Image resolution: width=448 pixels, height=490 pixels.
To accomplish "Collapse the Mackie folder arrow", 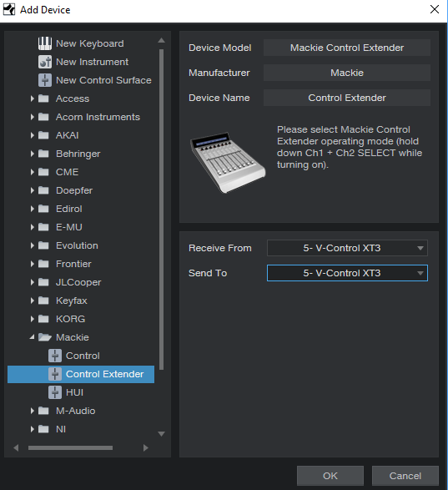I will 33,337.
